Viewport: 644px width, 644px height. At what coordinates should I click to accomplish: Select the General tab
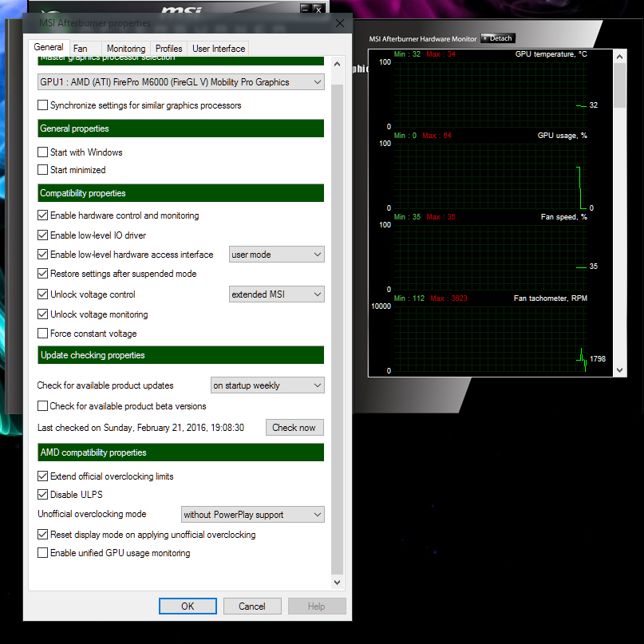(49, 47)
